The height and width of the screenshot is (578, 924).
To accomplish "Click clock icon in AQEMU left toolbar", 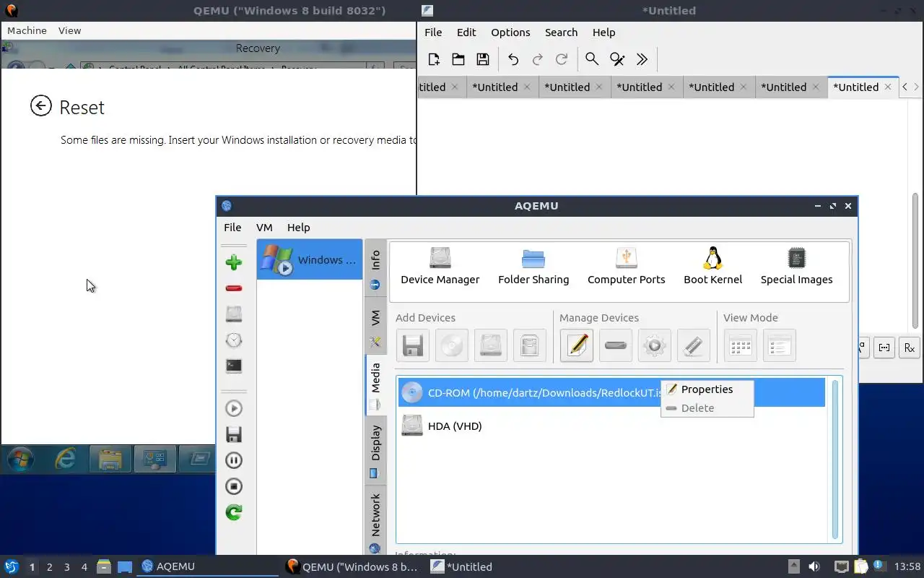I will click(x=233, y=340).
